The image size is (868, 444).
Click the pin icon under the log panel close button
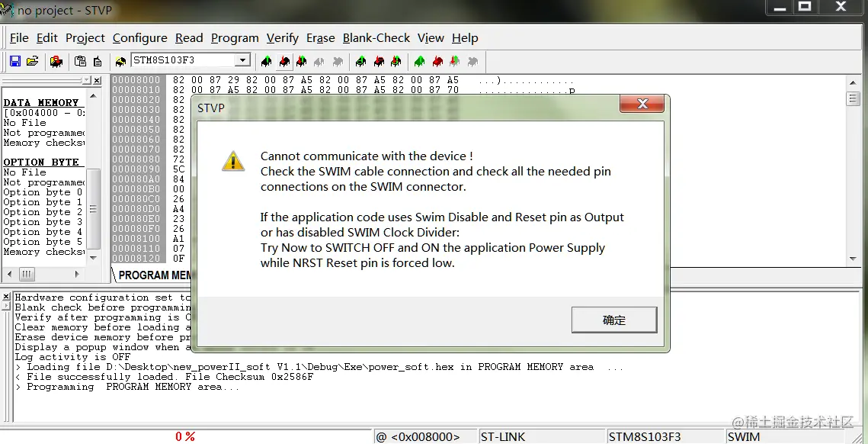click(6, 306)
